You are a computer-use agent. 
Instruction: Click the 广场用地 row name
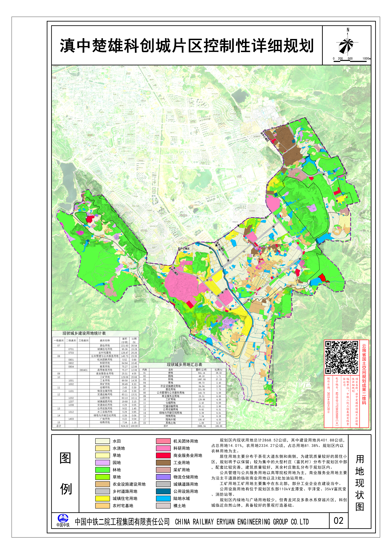pyautogui.click(x=105, y=419)
